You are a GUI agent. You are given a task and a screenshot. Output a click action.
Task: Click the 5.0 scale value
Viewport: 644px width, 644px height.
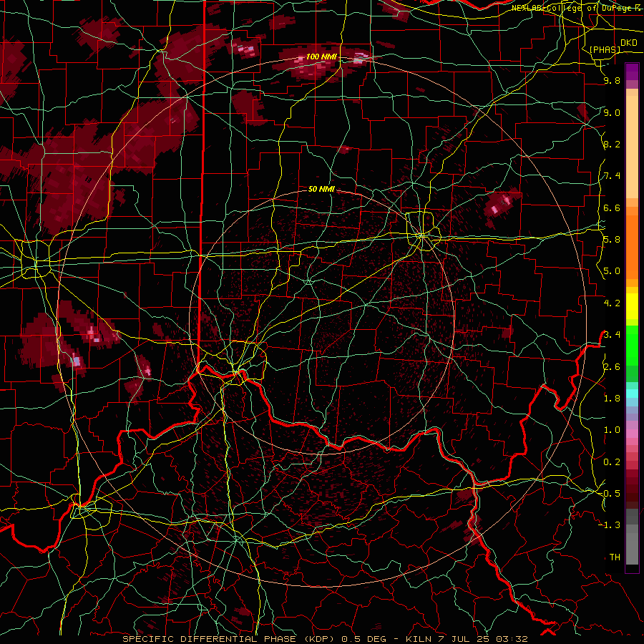coord(612,271)
